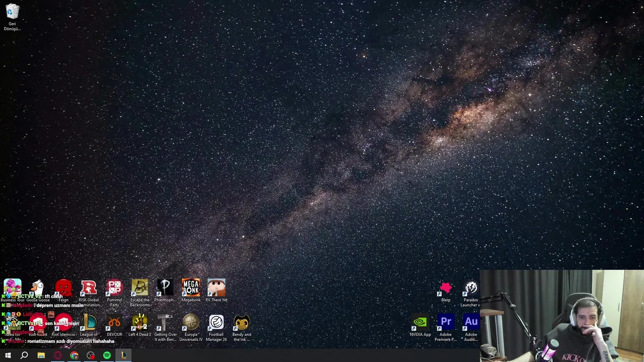Click the Phasmophobia desktop shortcut
Screen dimensions: 644x362
165,291
